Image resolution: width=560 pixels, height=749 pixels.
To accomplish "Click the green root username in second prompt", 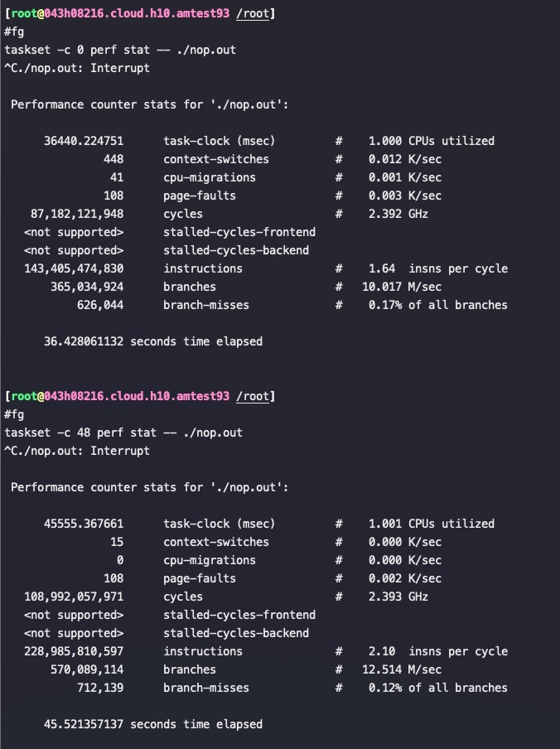I will (24, 396).
